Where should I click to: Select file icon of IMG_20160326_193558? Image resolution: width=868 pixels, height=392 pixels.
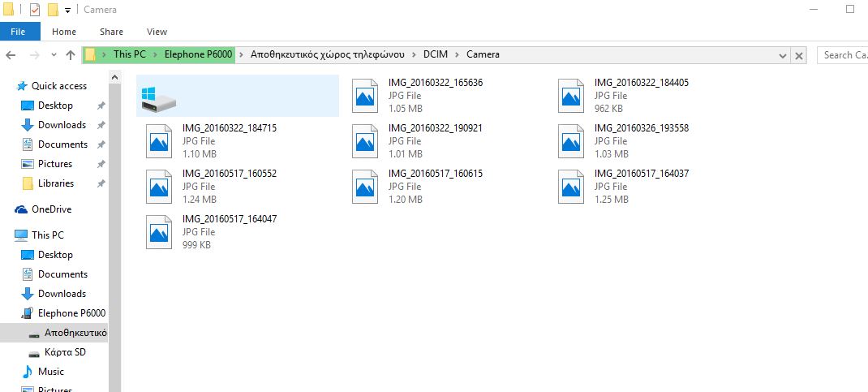tap(571, 141)
